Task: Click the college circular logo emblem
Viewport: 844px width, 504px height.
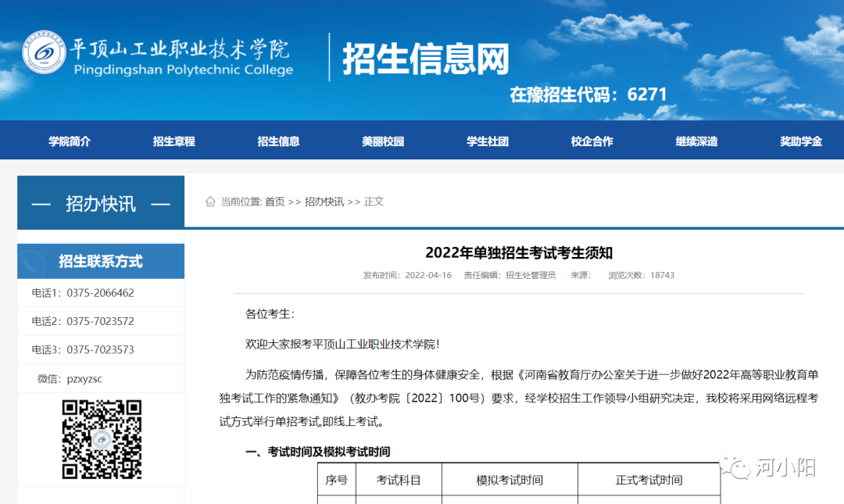Action: pos(44,52)
